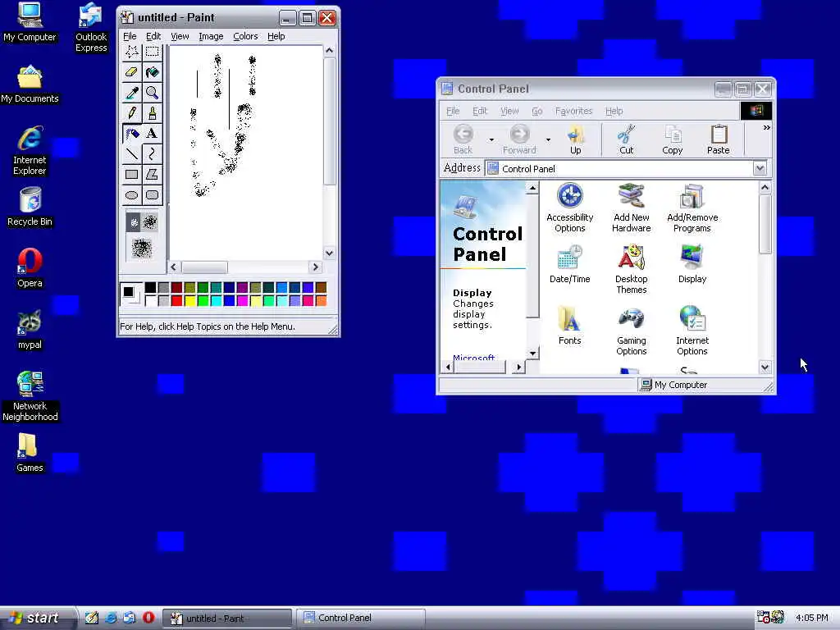
Task: Open the View menu in Paint
Action: point(180,36)
